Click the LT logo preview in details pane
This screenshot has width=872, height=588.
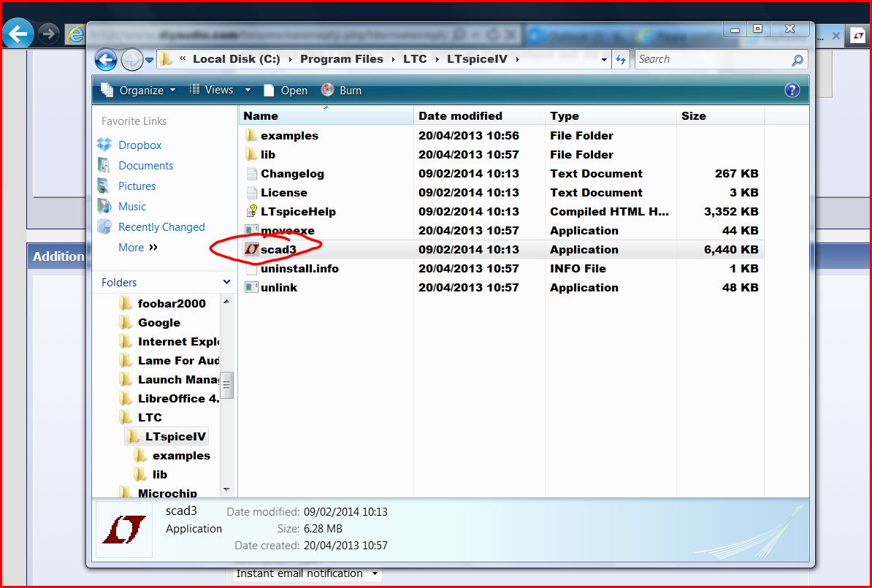pos(124,529)
